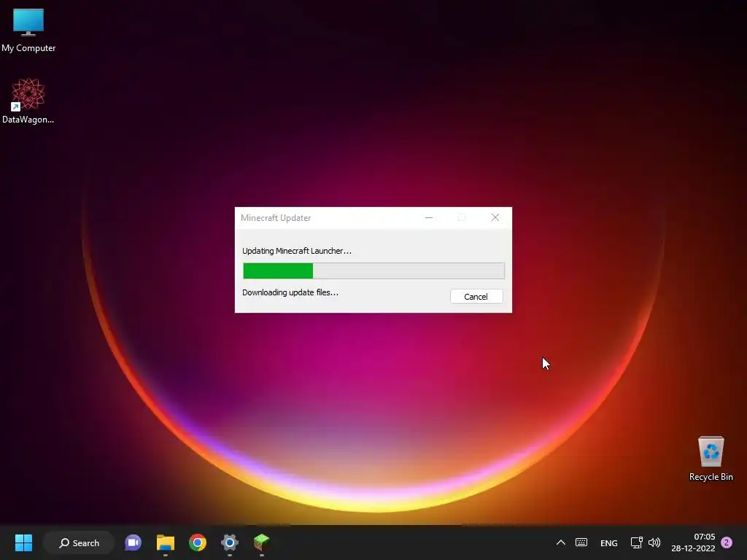Open the Windows Start menu
This screenshot has height=560, width=747.
click(x=23, y=542)
